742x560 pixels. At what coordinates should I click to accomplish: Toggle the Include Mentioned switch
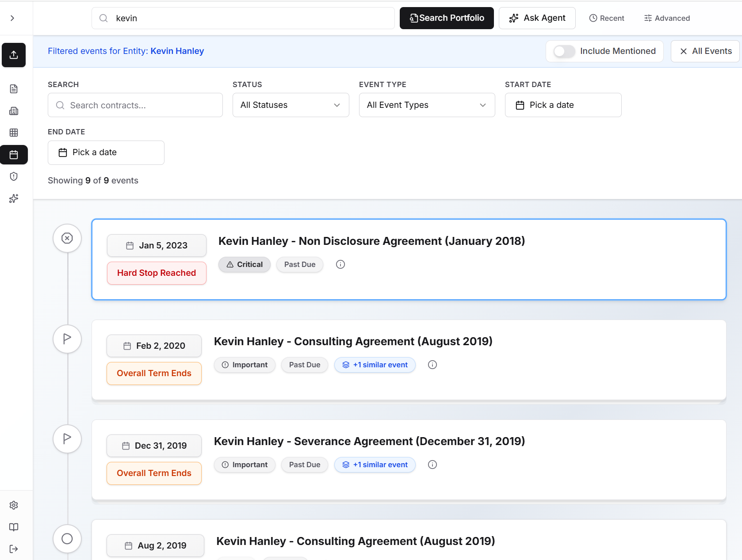coord(564,51)
